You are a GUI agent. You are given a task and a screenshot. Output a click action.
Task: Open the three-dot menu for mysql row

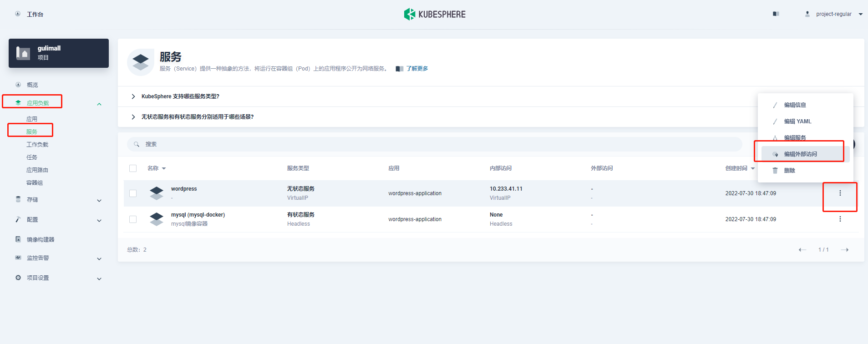click(840, 219)
